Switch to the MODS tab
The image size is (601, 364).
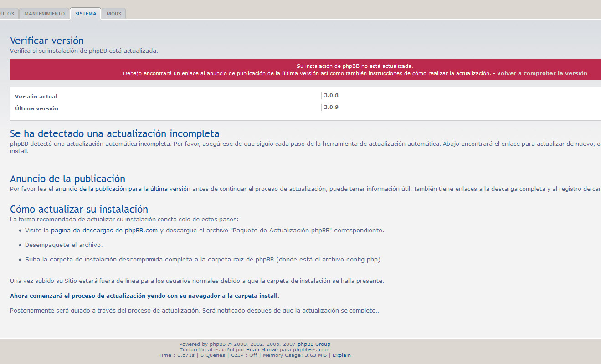point(113,14)
